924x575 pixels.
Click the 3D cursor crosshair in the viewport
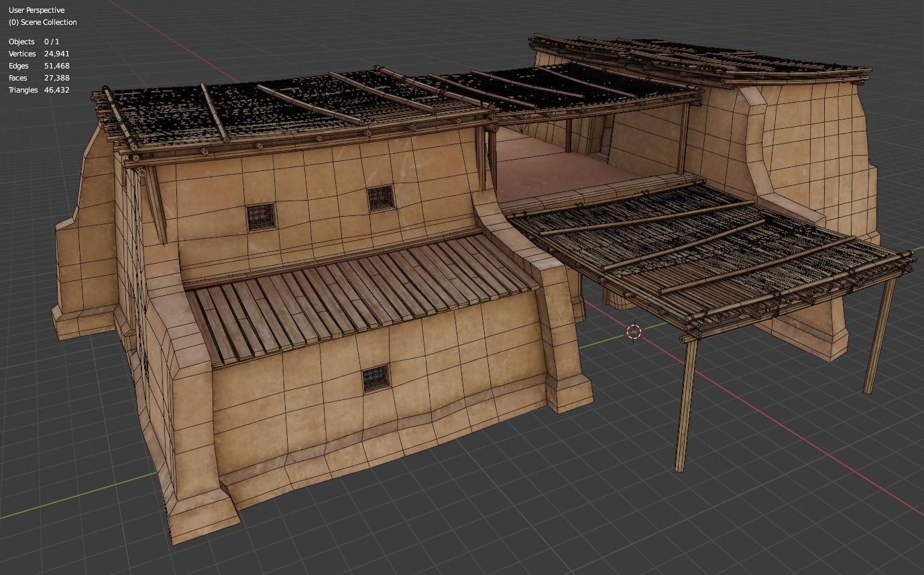634,331
